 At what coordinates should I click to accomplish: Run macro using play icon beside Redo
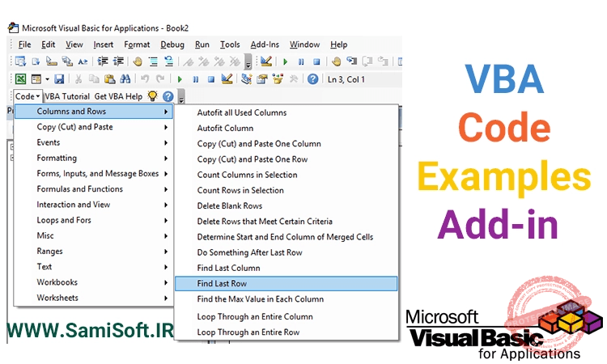pyautogui.click(x=180, y=79)
